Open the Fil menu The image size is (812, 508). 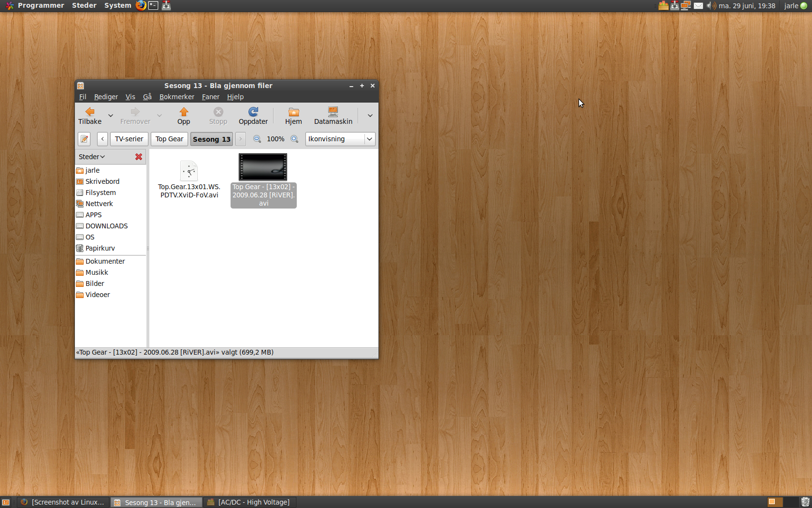pyautogui.click(x=83, y=97)
